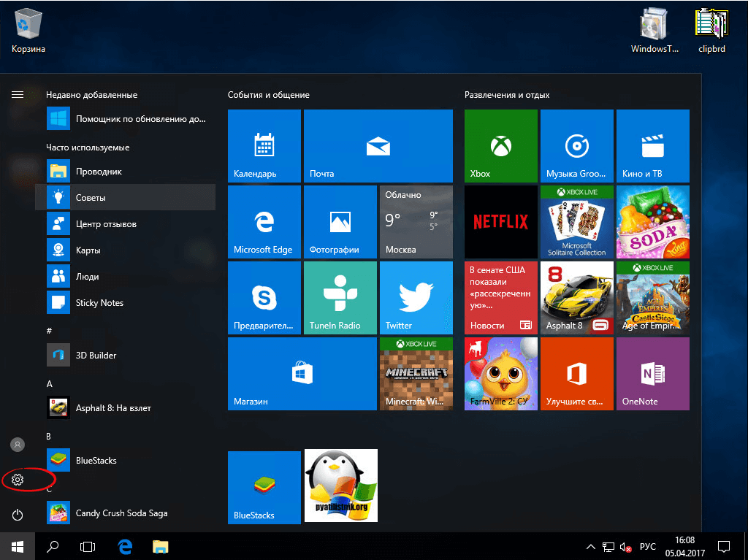748x560 pixels.
Task: Open the user account icon
Action: tap(18, 444)
